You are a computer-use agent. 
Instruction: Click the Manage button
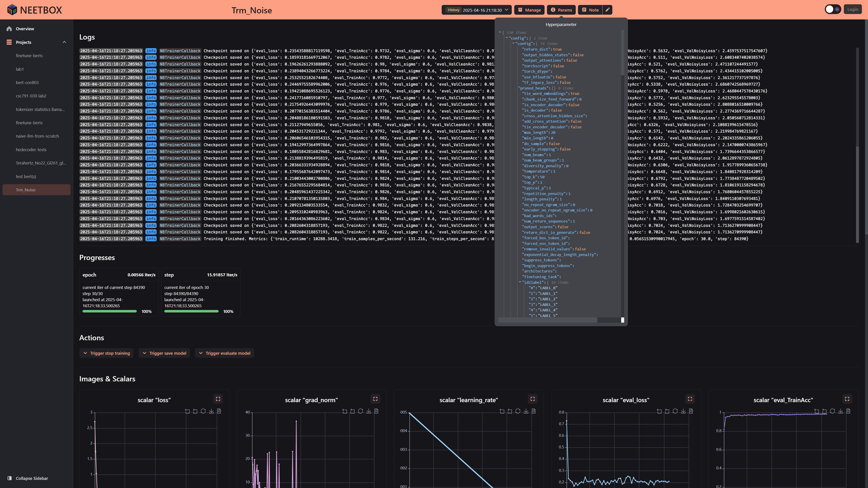pos(529,10)
